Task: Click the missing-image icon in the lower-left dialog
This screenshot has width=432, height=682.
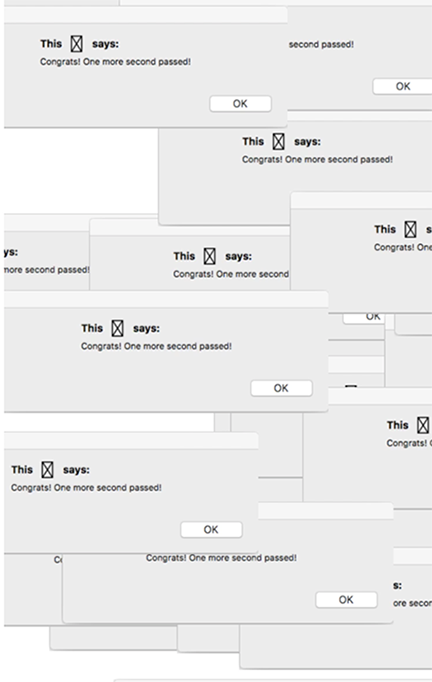Action: coord(47,470)
